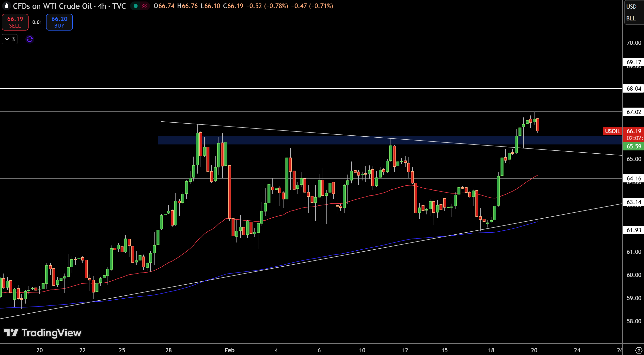Click the CFDs on WTI Crude Oil title

tap(52, 6)
